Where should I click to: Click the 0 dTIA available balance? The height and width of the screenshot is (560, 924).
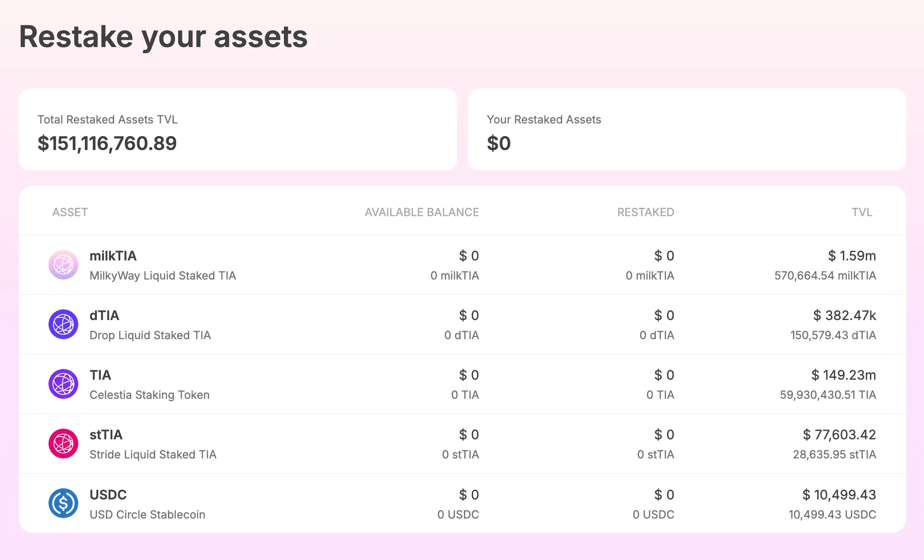click(462, 335)
